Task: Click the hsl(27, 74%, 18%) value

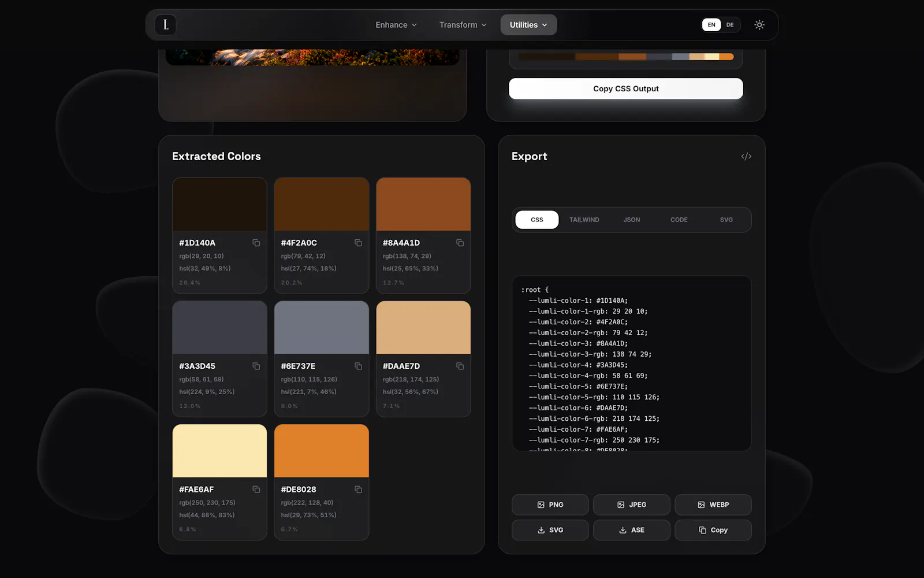Action: [x=309, y=269]
